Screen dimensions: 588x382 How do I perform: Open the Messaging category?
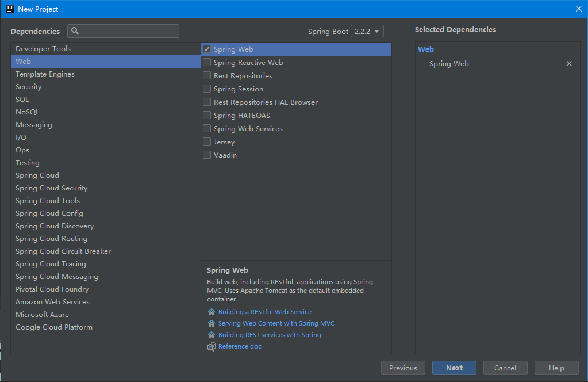click(x=106, y=125)
